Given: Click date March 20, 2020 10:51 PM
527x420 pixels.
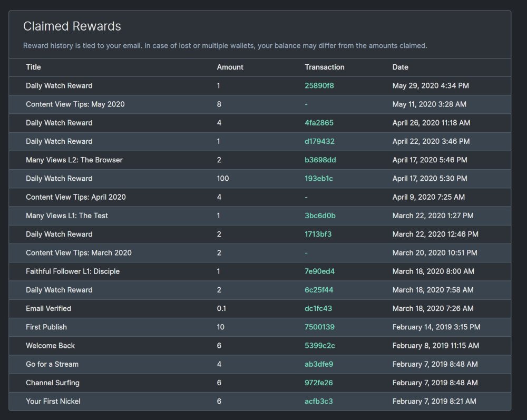Looking at the screenshot, I should [x=435, y=252].
